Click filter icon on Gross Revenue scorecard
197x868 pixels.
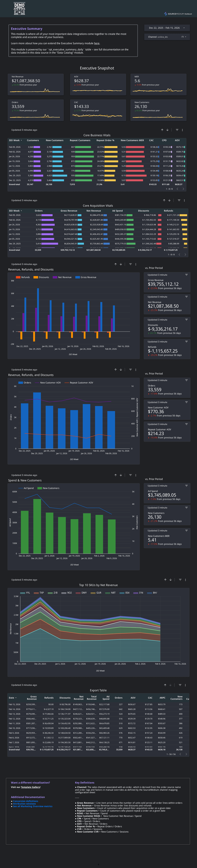click(x=187, y=275)
